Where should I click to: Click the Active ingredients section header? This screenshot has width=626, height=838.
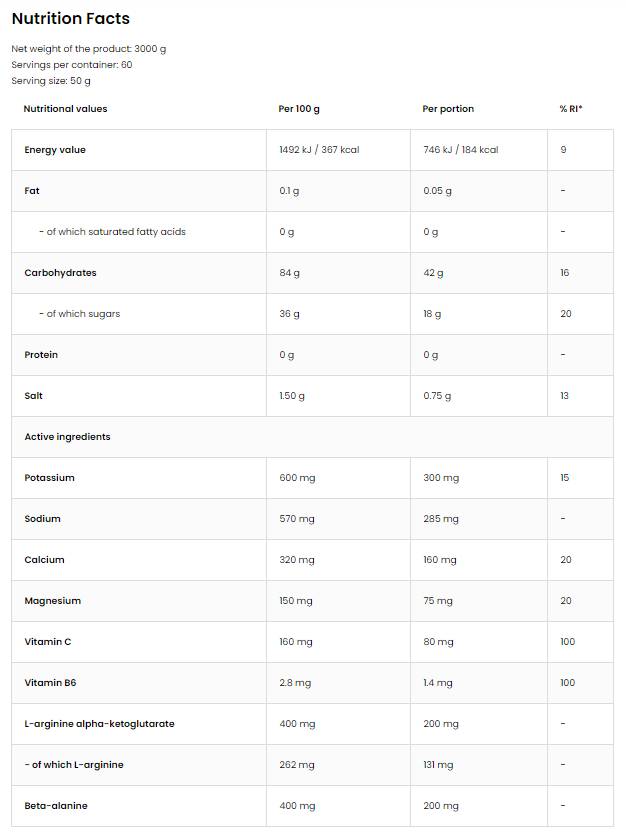(x=67, y=437)
